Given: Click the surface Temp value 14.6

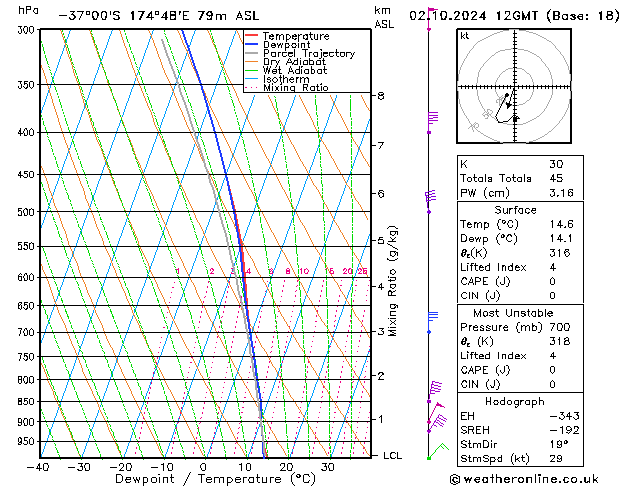Looking at the screenshot, I should coord(562,224).
